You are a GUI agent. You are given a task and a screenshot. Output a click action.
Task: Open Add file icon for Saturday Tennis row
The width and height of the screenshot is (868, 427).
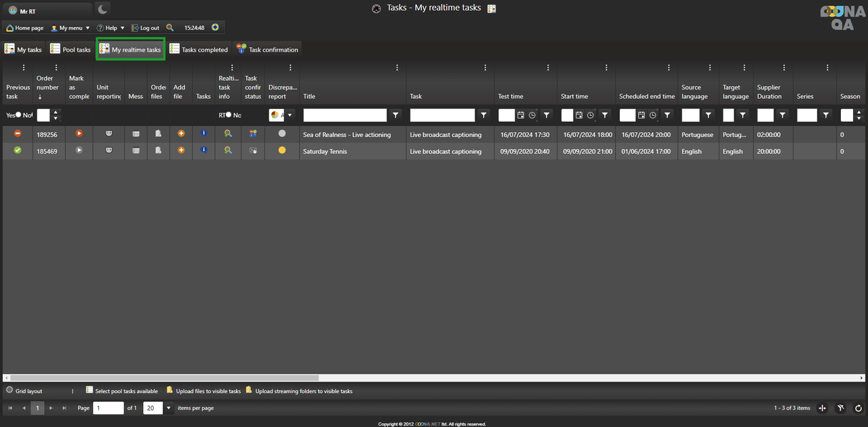point(181,150)
